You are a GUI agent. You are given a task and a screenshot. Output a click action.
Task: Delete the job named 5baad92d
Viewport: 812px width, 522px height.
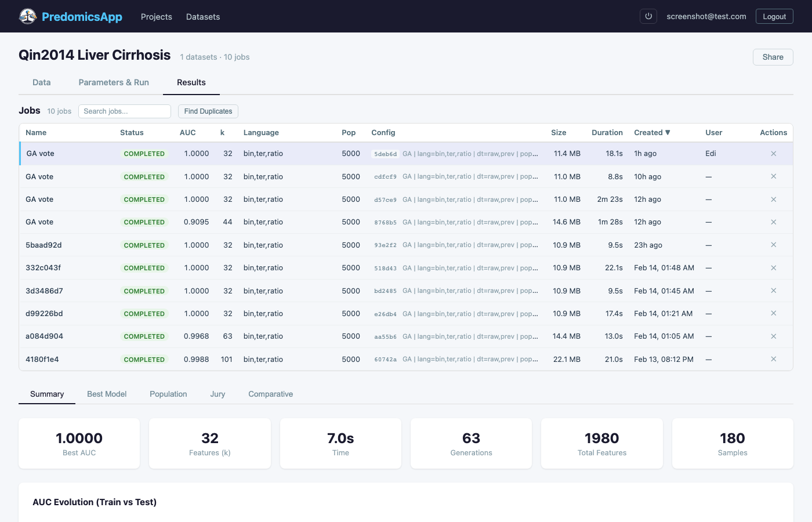(773, 245)
